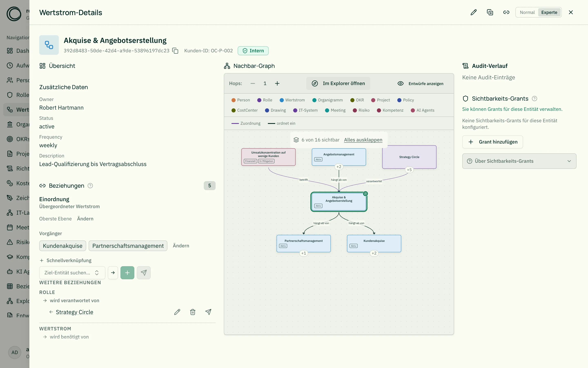Click the edit pencil icon in the header

click(x=473, y=12)
